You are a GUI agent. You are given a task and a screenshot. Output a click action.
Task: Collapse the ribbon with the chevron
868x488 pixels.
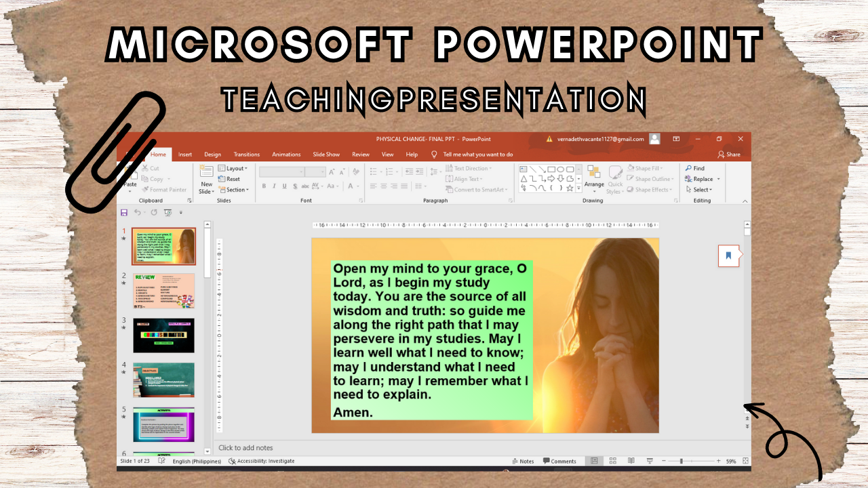745,201
